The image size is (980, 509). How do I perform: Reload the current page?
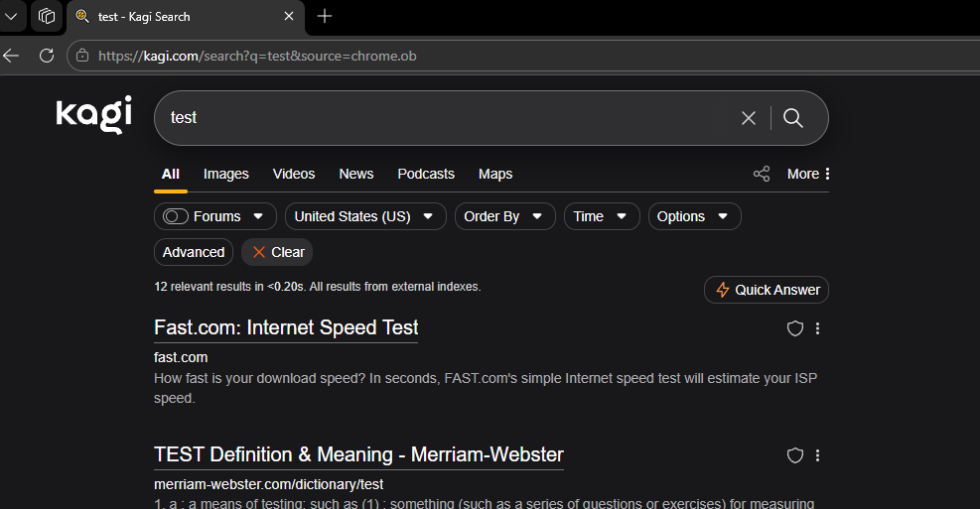[47, 56]
